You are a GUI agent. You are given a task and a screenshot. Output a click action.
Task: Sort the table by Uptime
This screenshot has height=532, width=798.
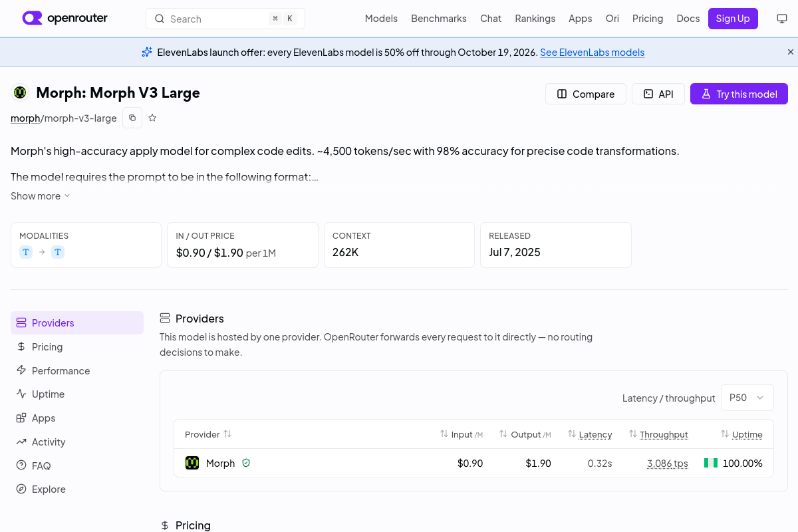click(x=741, y=434)
